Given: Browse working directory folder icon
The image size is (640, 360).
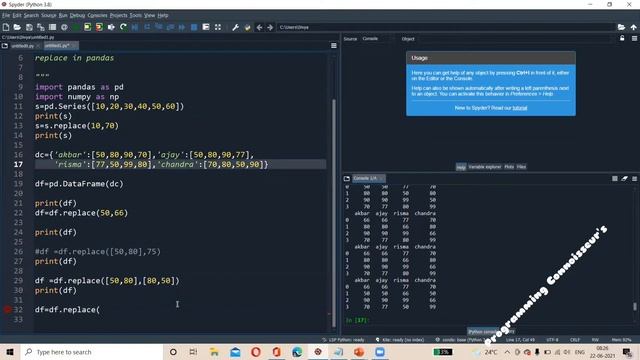Looking at the screenshot, I should 621,27.
